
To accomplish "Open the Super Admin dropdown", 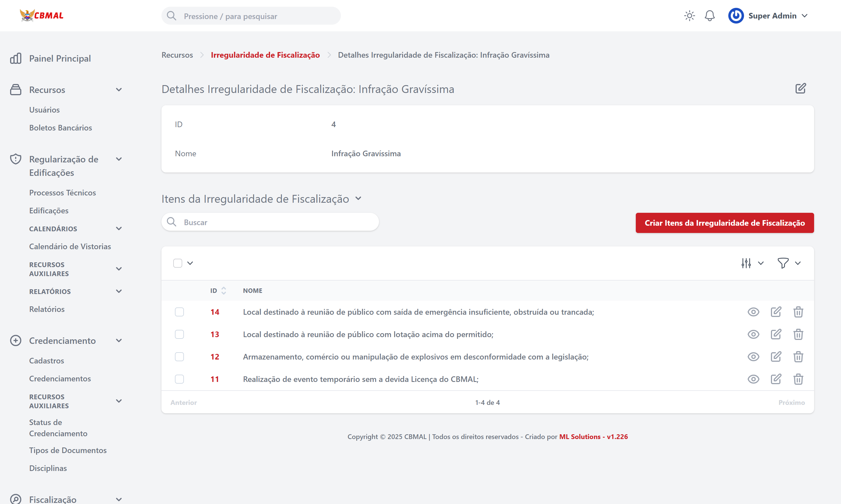I will coord(778,16).
